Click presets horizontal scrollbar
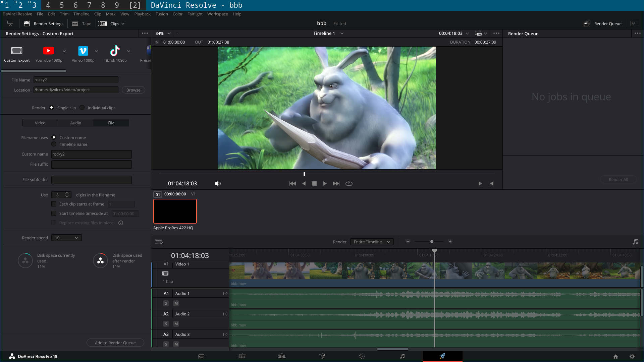This screenshot has width=644, height=362. (34, 71)
